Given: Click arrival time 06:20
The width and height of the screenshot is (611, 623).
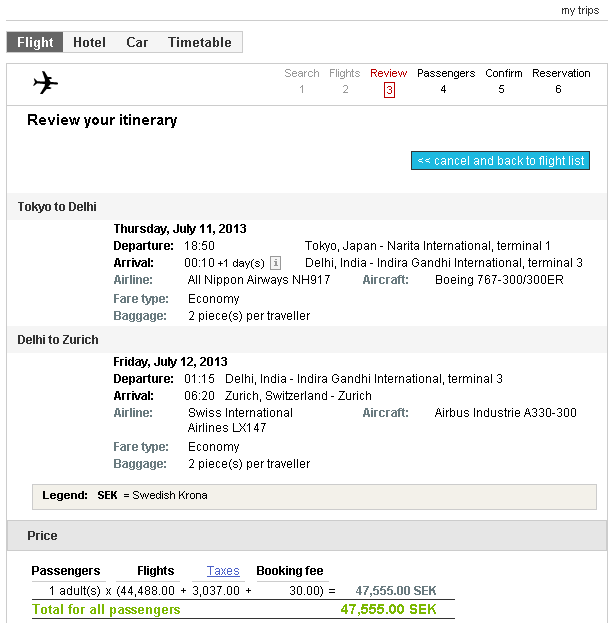Looking at the screenshot, I should point(199,396).
